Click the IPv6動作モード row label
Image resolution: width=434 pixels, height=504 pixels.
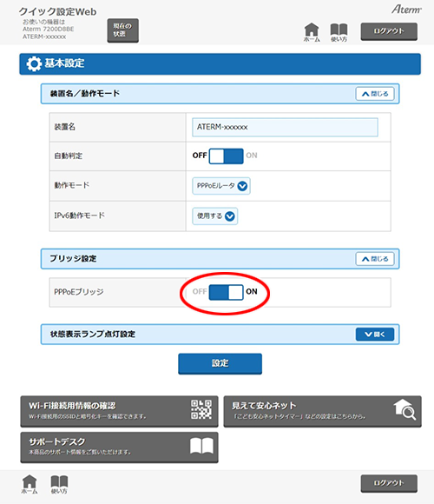pyautogui.click(x=79, y=216)
